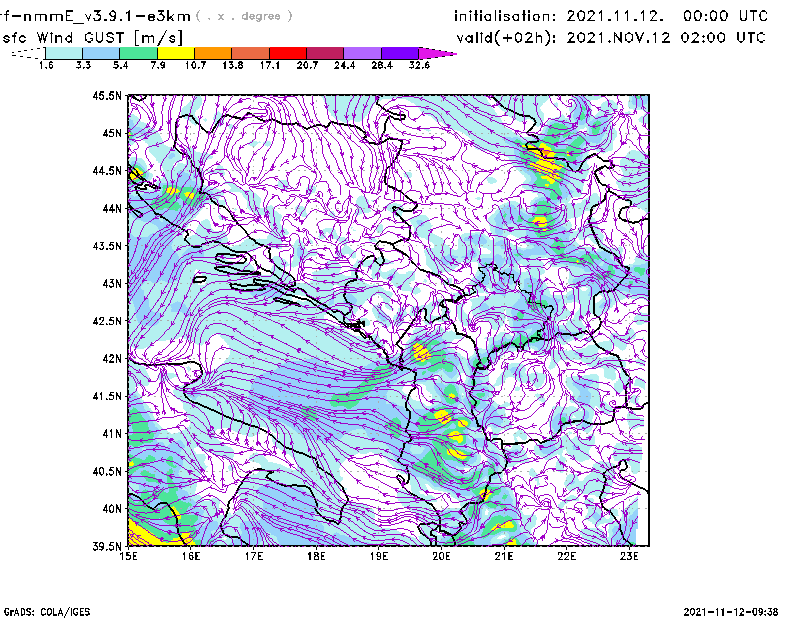The width and height of the screenshot is (800, 618).
Task: Click the legend value 10.7
Action: [x=195, y=65]
